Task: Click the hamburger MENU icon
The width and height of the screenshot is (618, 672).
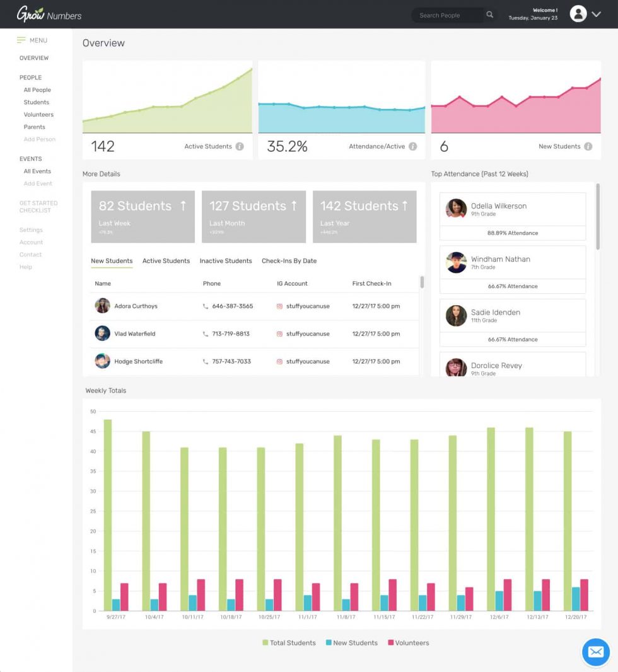Action: (21, 40)
